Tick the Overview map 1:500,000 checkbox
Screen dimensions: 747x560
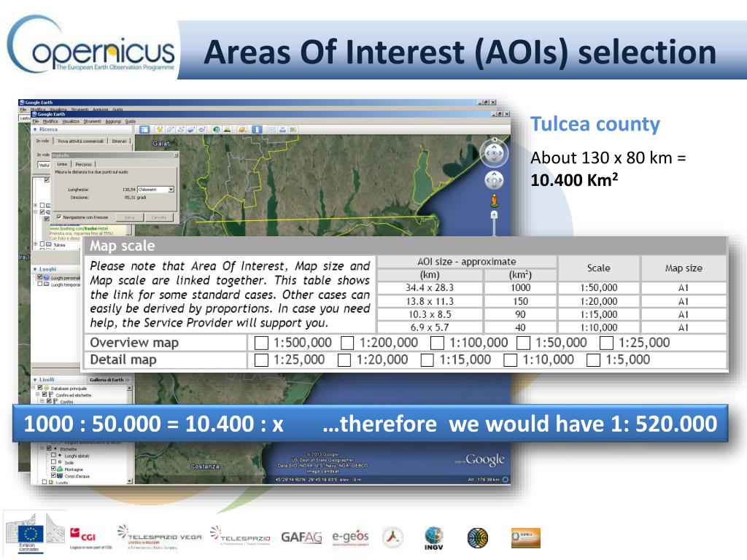coord(262,343)
